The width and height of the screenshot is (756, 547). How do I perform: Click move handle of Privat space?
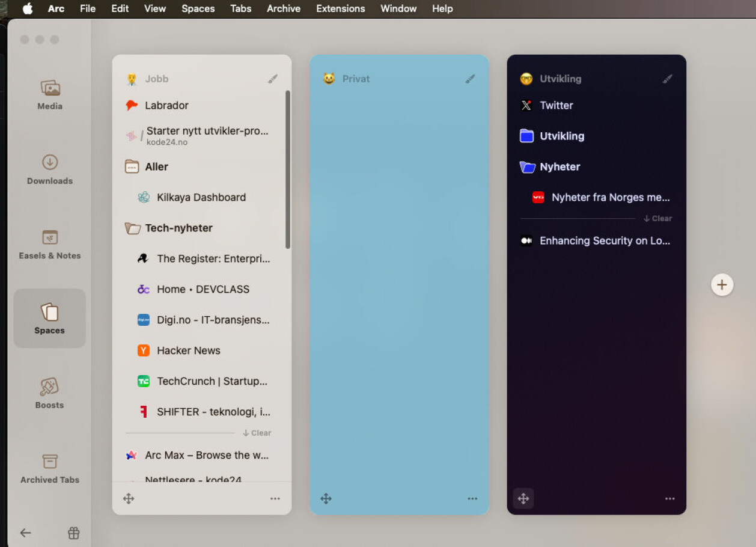(326, 498)
